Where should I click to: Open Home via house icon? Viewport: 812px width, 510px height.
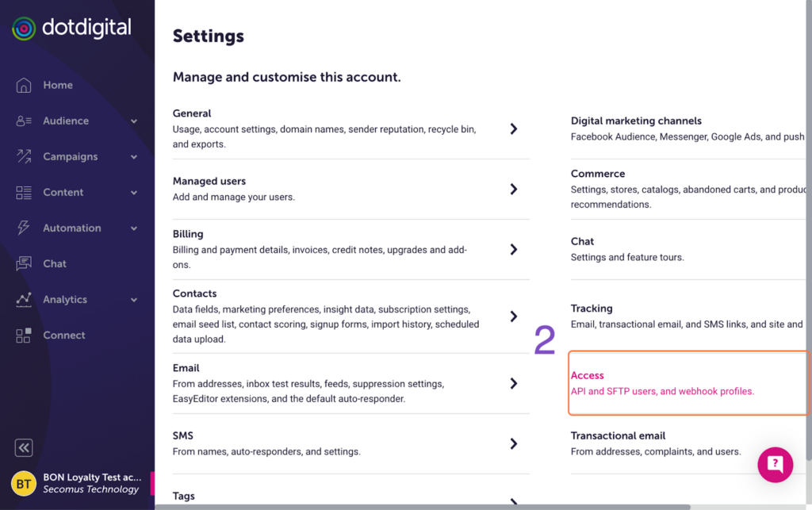coord(24,85)
